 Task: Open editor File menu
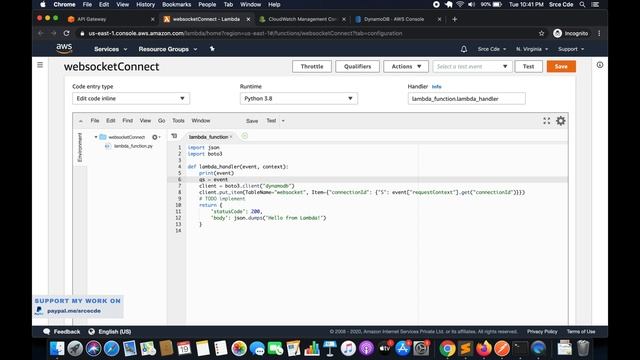coord(95,121)
